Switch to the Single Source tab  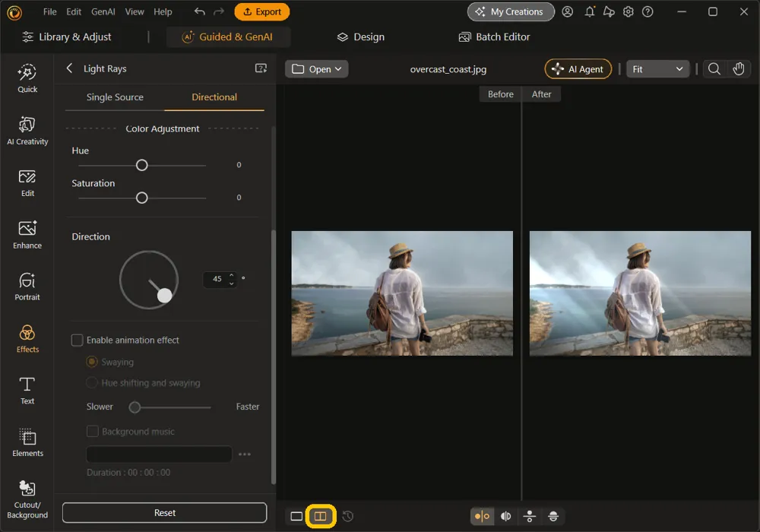coord(115,97)
